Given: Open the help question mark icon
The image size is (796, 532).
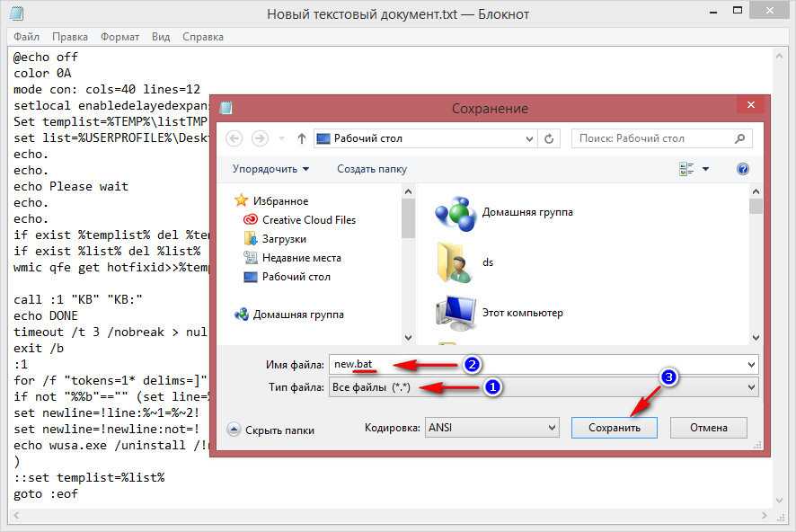Looking at the screenshot, I should pos(743,169).
